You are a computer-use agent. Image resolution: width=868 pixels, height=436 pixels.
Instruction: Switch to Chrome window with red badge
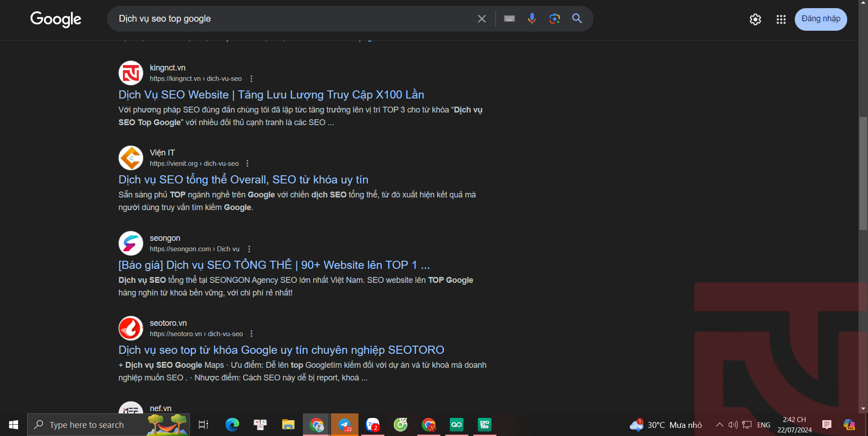click(x=429, y=425)
